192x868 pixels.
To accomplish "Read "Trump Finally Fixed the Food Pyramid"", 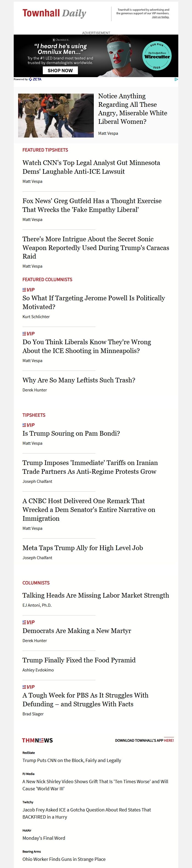I will point(79,660).
